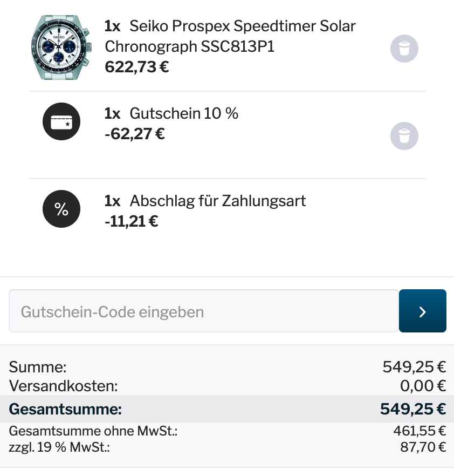Click the bold 549,25 € total amount
454x476 pixels.
click(412, 409)
